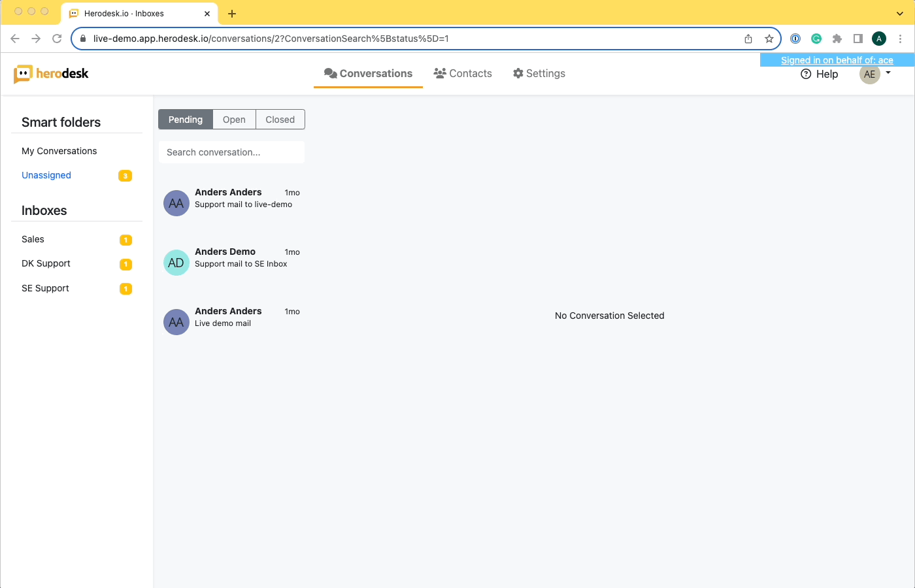Open the browser tab list chevron
This screenshot has width=915, height=588.
[x=899, y=13]
